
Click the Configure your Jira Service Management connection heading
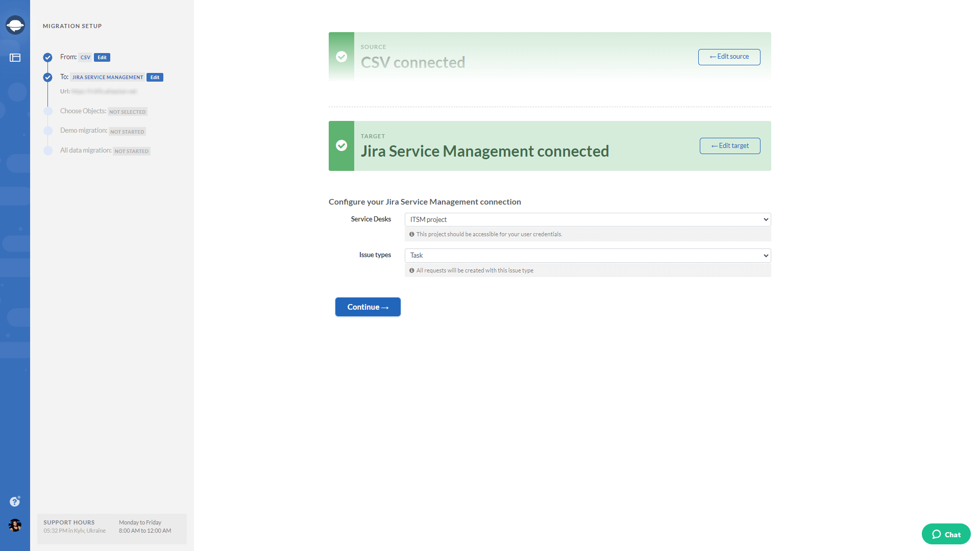click(x=425, y=202)
